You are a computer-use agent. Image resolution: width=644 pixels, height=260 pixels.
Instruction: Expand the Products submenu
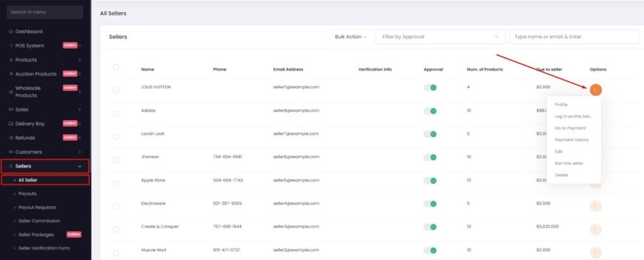[79, 60]
